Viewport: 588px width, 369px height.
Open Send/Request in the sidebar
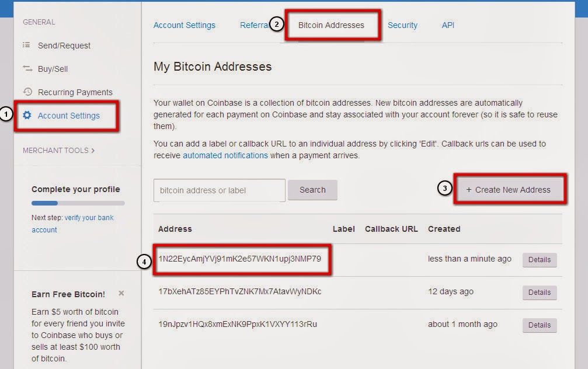(x=64, y=46)
